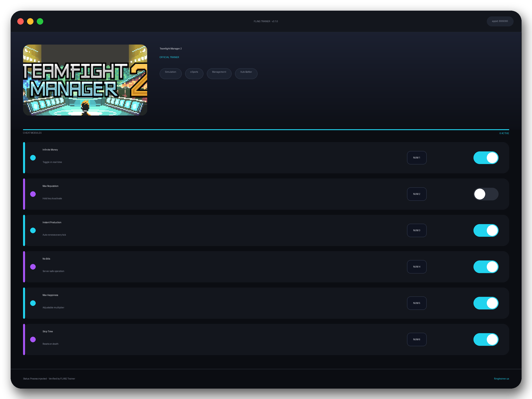Click 'Adjustable multiplier' description
532x399 pixels.
pyautogui.click(x=53, y=307)
